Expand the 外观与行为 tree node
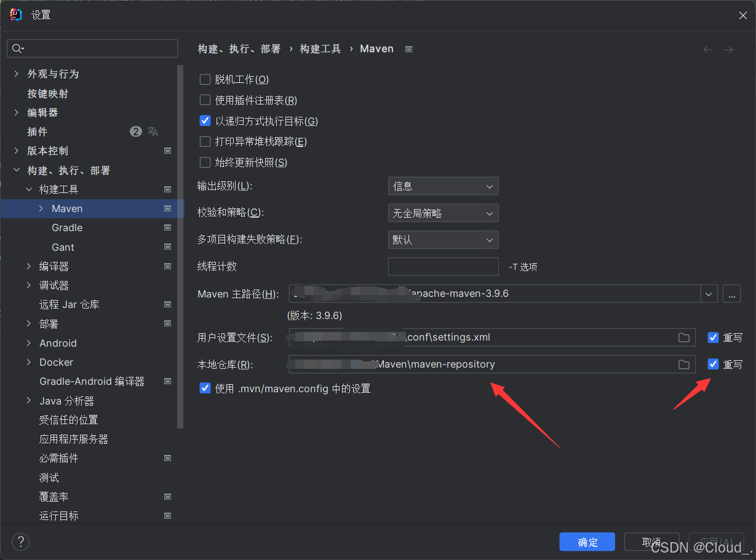Image resolution: width=756 pixels, height=560 pixels. click(x=17, y=74)
